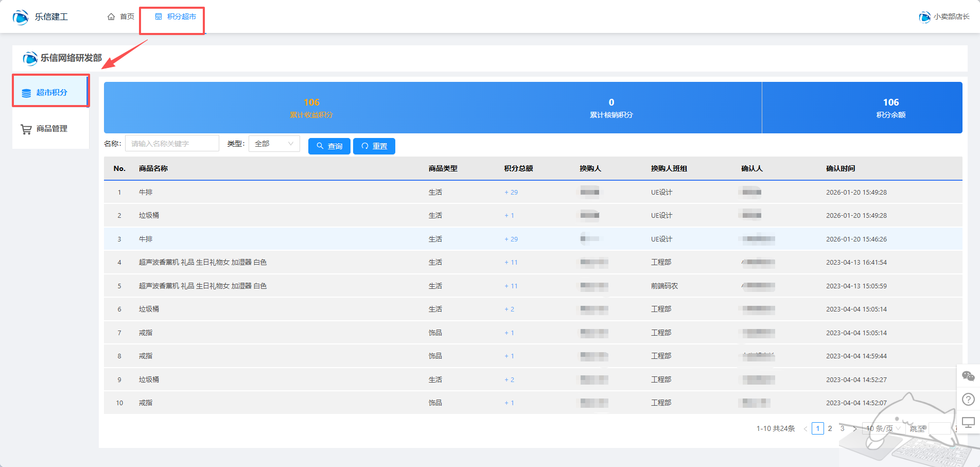
Task: Go to previous page using left arrow
Action: pos(806,428)
